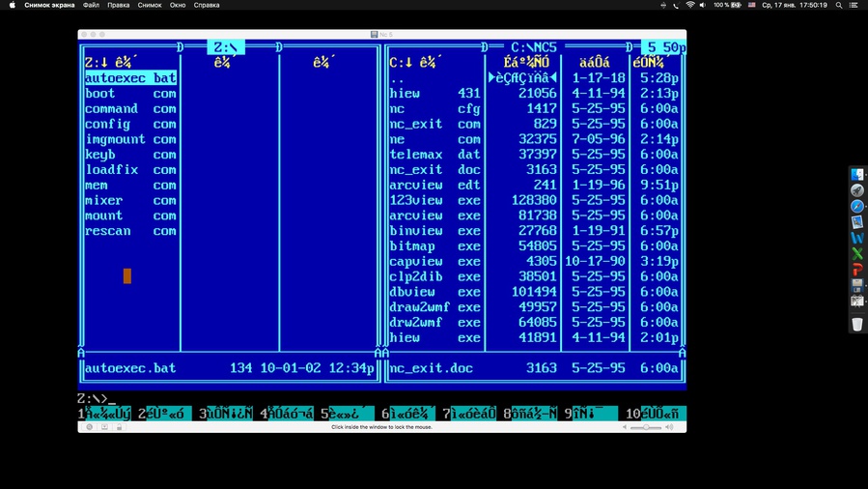
Task: Click the Wi-Fi status icon
Action: (689, 5)
